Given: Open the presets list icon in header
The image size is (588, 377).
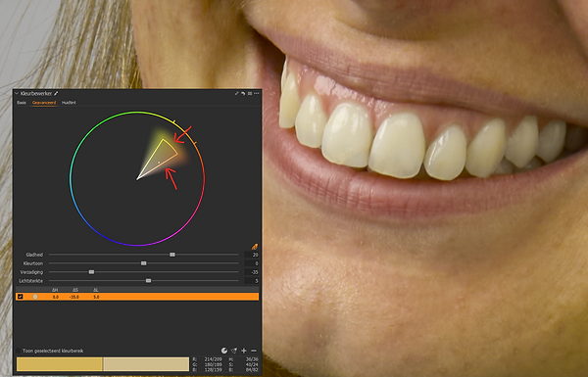Looking at the screenshot, I should [x=250, y=93].
